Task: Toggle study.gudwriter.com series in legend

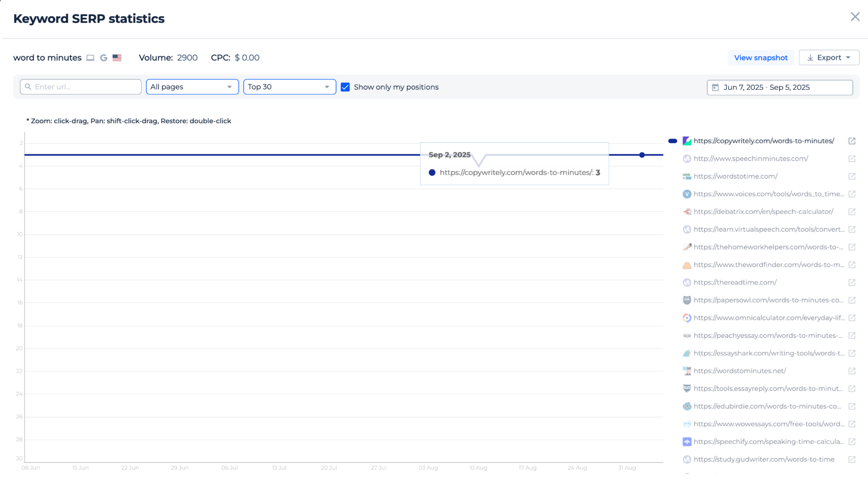Action: [x=764, y=460]
